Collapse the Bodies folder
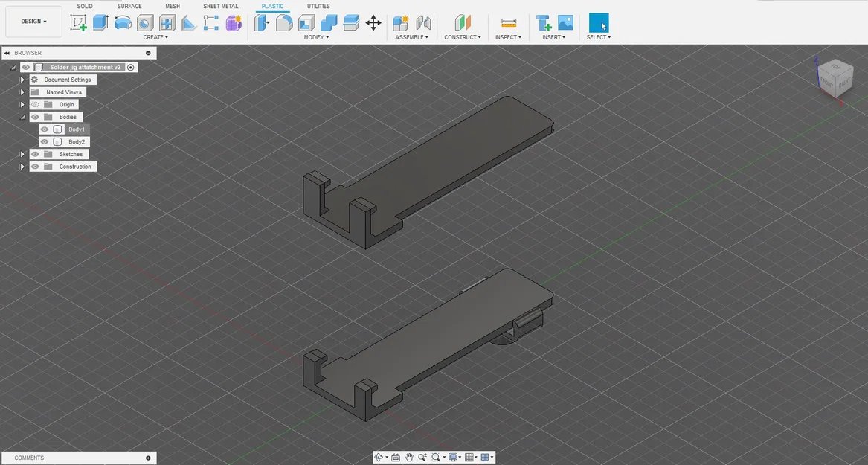Viewport: 868px width, 465px height. (x=23, y=117)
